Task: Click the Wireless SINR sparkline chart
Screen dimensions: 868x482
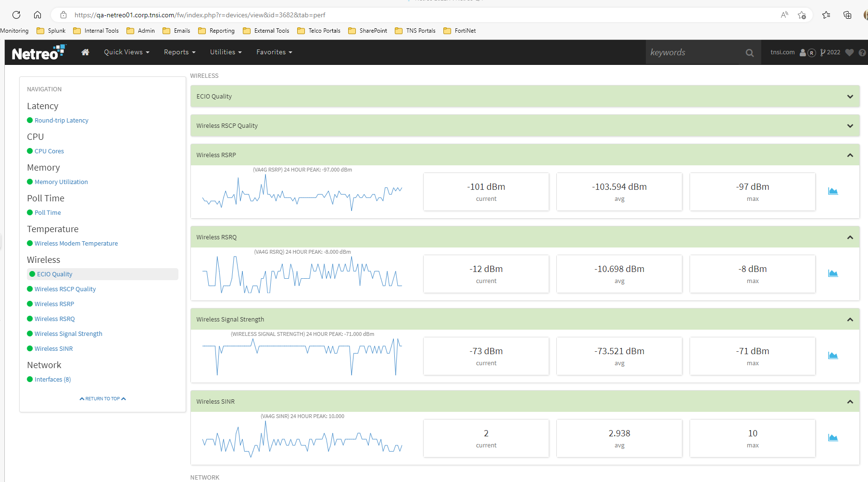Action: point(302,440)
